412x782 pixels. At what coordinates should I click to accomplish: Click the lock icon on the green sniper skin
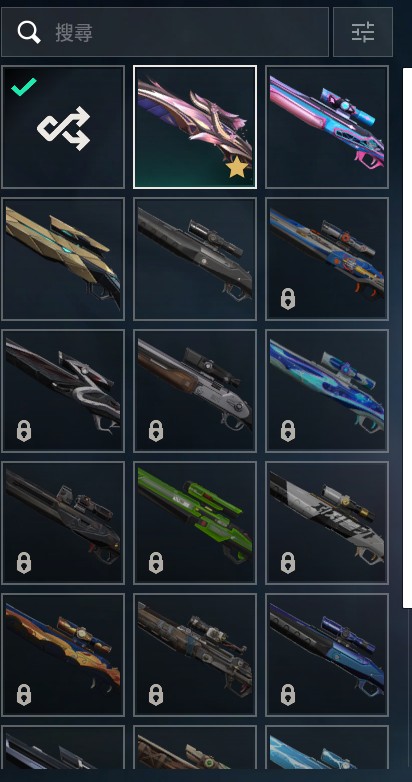156,563
